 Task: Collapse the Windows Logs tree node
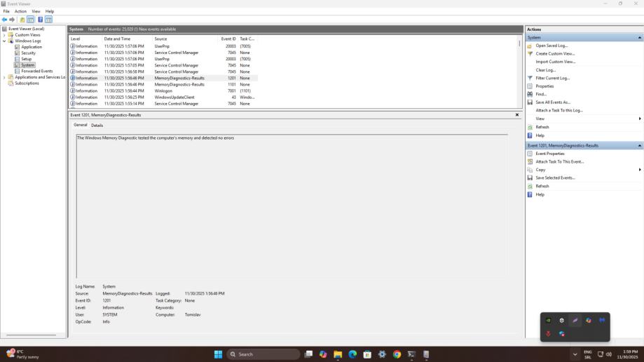tap(4, 41)
